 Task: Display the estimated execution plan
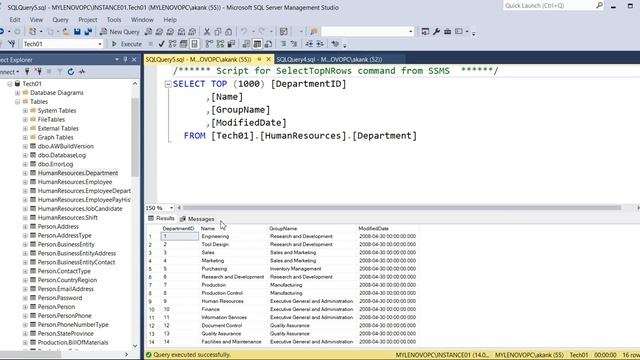(172, 44)
